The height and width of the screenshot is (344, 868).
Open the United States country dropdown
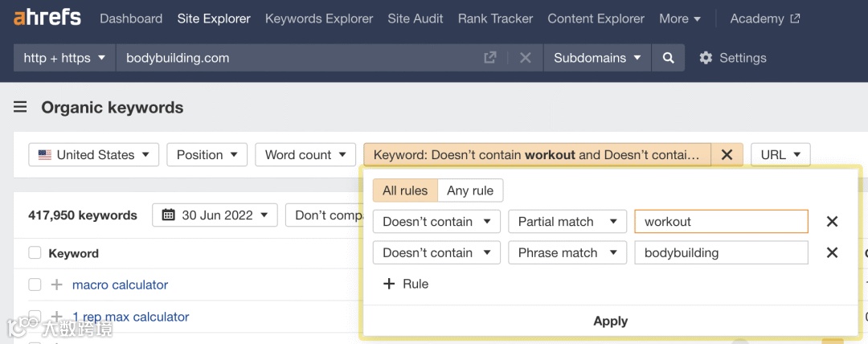[x=93, y=154]
